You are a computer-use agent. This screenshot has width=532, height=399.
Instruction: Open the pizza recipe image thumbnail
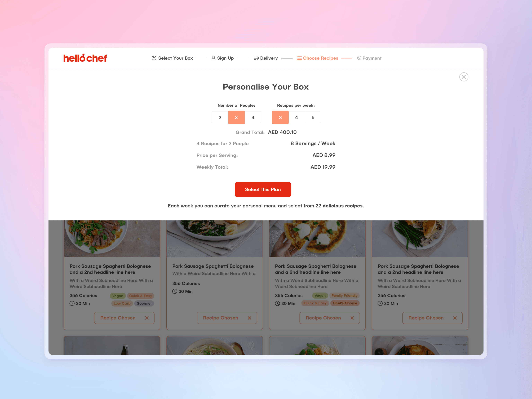317,239
